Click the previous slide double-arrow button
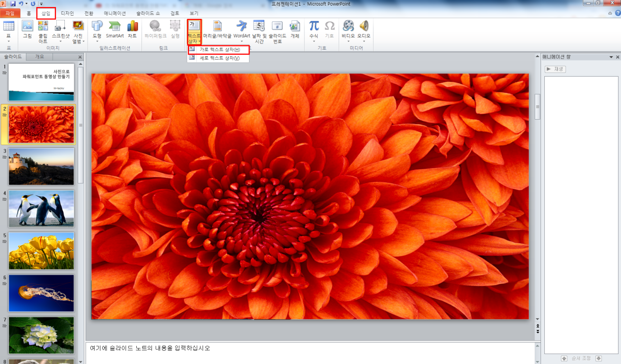 coord(538,326)
